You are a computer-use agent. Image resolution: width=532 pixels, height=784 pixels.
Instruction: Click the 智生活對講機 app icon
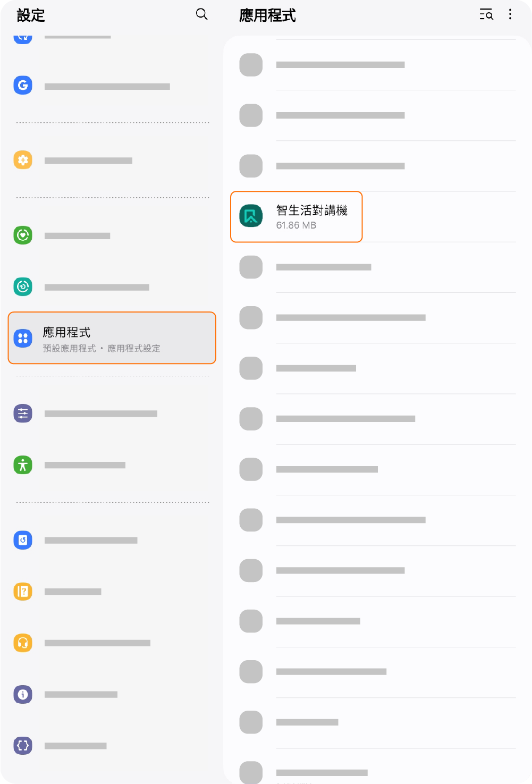(x=251, y=216)
